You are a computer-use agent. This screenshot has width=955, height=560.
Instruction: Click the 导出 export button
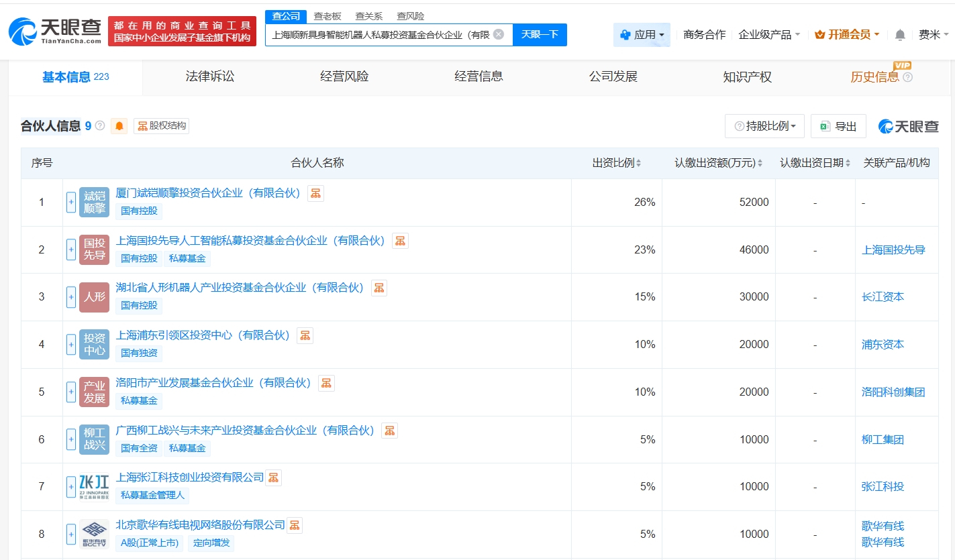click(838, 126)
